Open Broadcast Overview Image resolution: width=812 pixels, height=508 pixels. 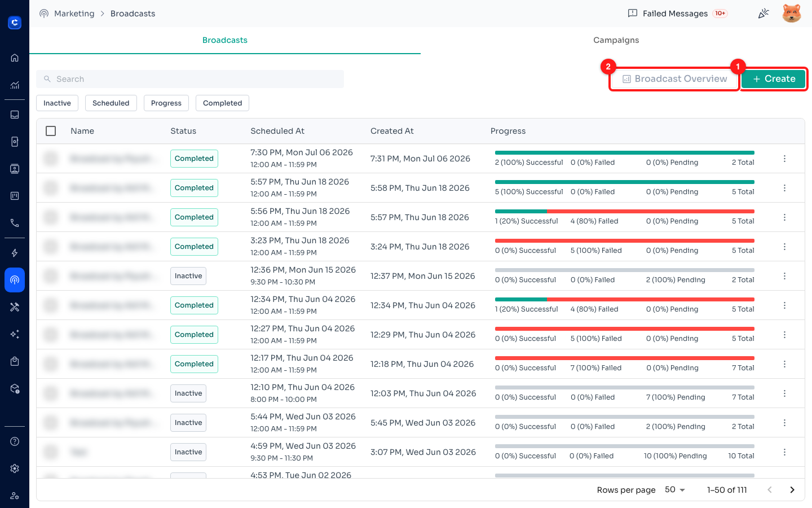674,79
